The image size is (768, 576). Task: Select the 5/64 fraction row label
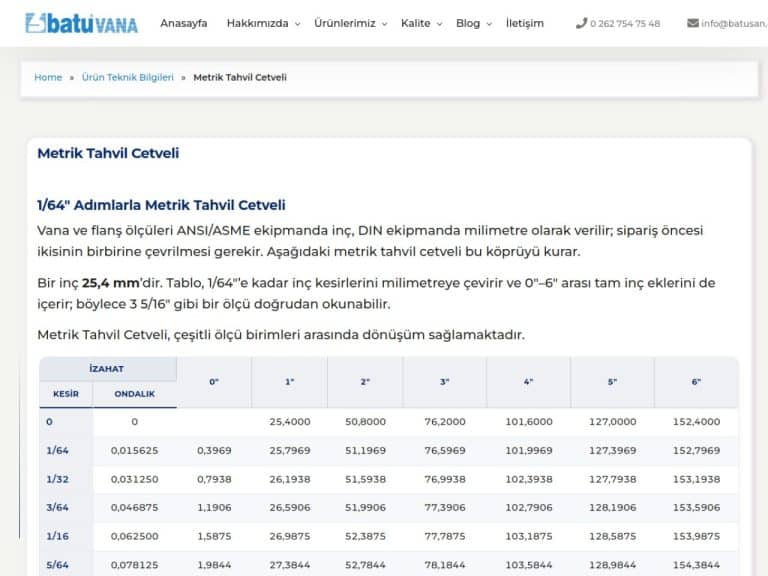click(x=57, y=565)
